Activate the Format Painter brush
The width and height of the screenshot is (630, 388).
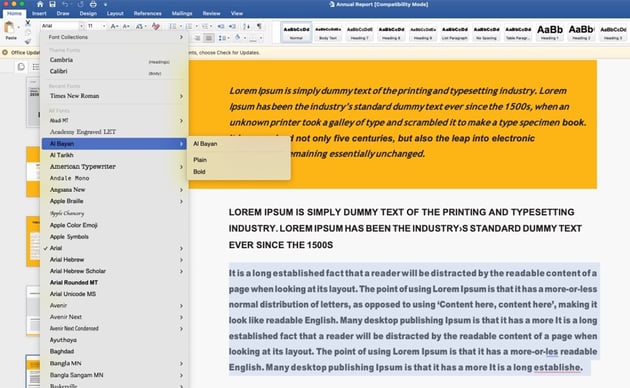(x=28, y=41)
